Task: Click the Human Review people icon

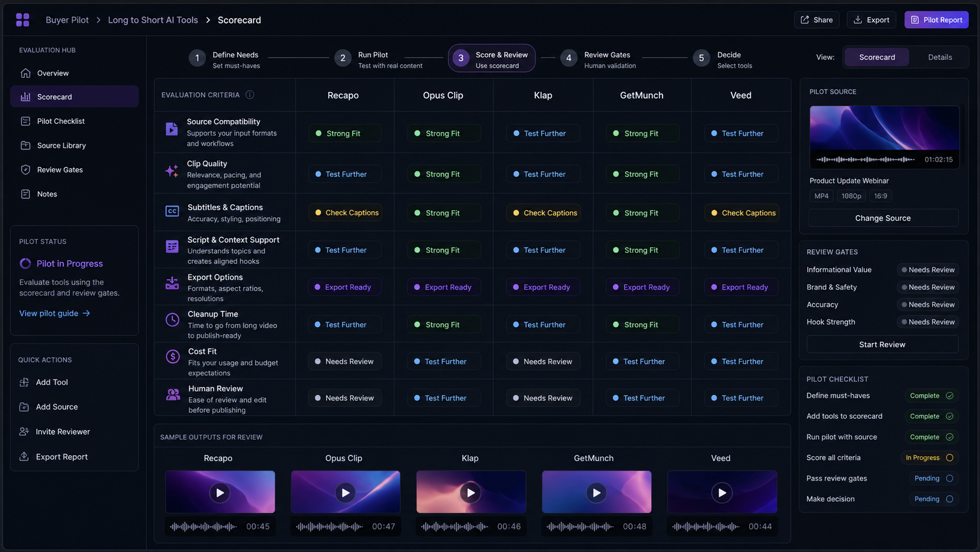Action: 173,394
